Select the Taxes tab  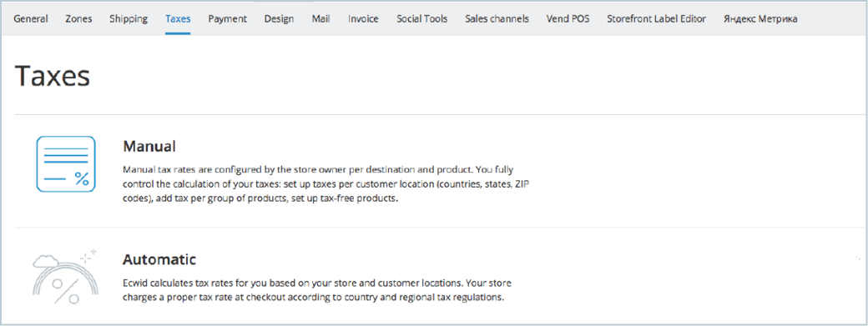click(x=178, y=19)
